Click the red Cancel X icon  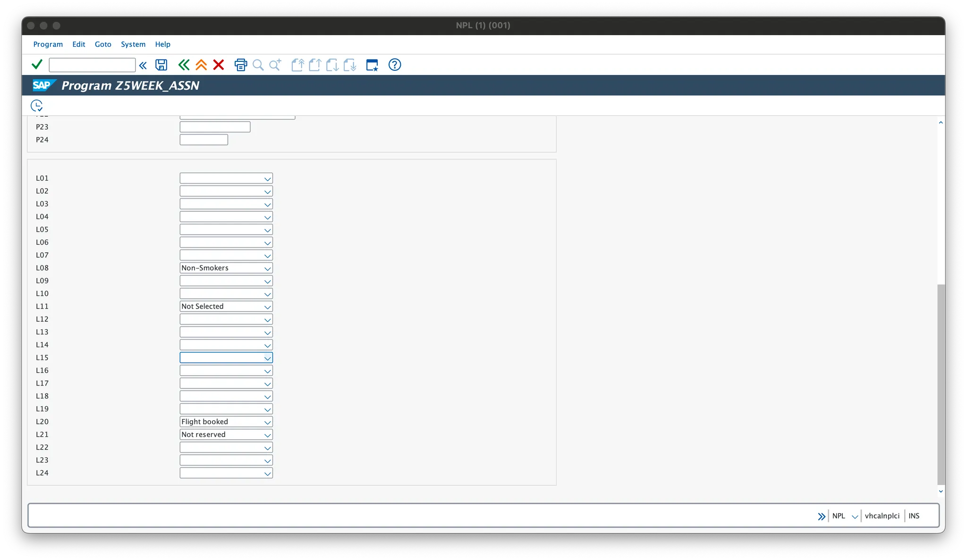point(218,65)
